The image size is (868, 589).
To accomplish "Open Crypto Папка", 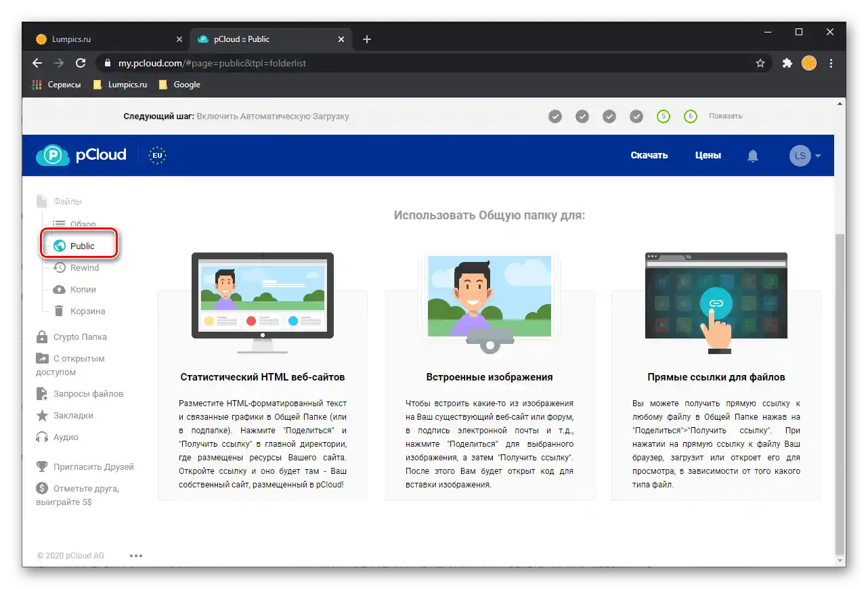I will click(80, 337).
